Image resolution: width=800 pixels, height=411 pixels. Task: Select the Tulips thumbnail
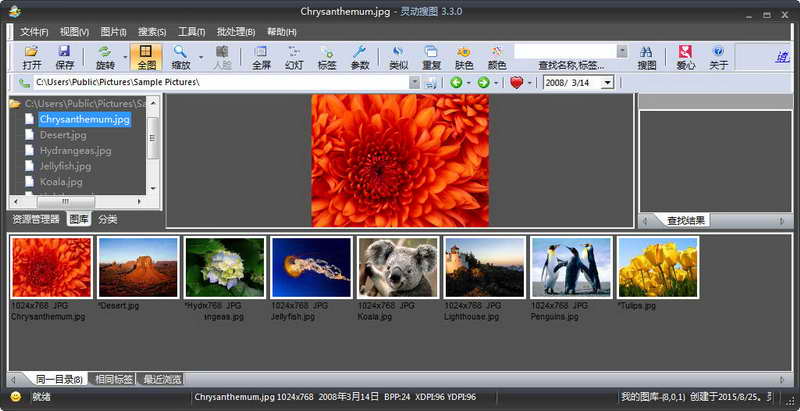[659, 268]
